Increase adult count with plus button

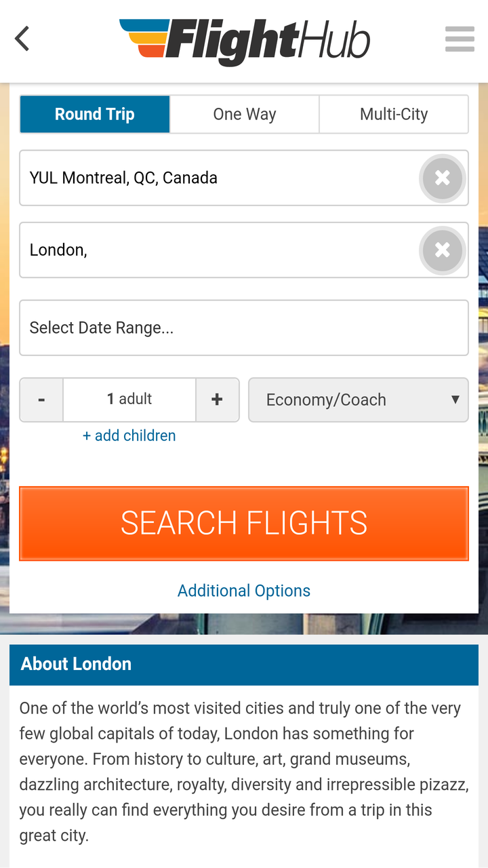[217, 400]
